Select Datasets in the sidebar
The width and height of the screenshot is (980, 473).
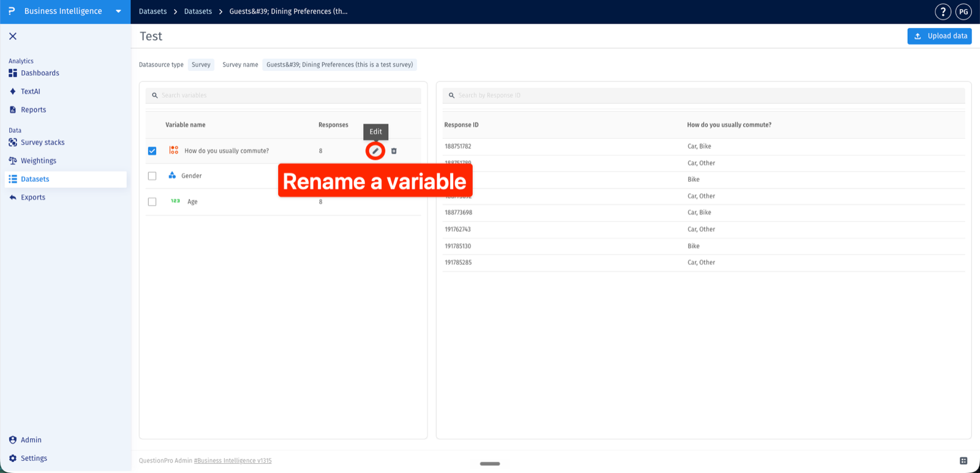tap(66, 179)
